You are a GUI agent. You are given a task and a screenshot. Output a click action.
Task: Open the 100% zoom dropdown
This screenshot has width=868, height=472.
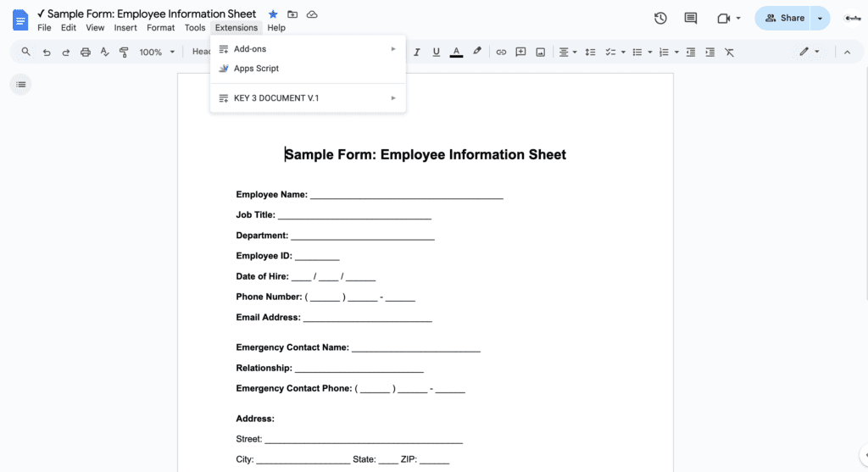coord(157,52)
